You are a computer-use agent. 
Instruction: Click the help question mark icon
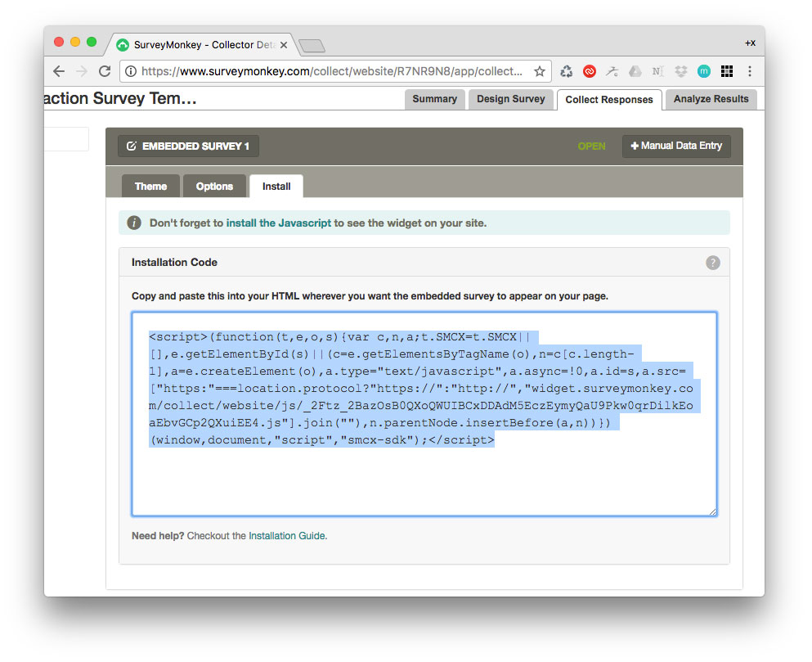[713, 263]
